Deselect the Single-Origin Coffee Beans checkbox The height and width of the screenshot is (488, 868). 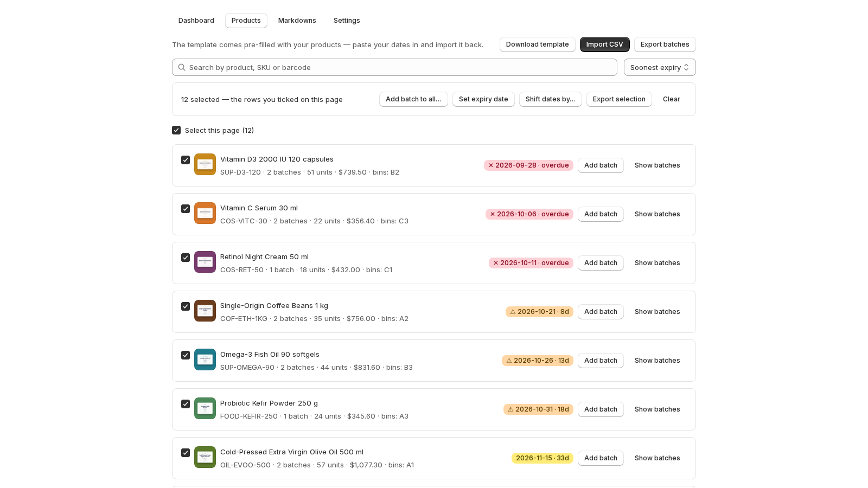(x=186, y=306)
